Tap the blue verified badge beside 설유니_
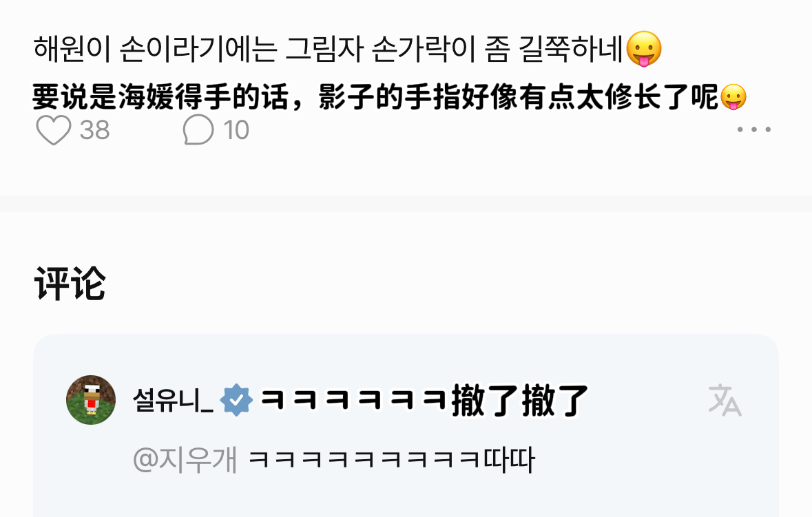This screenshot has height=517, width=812. [236, 400]
